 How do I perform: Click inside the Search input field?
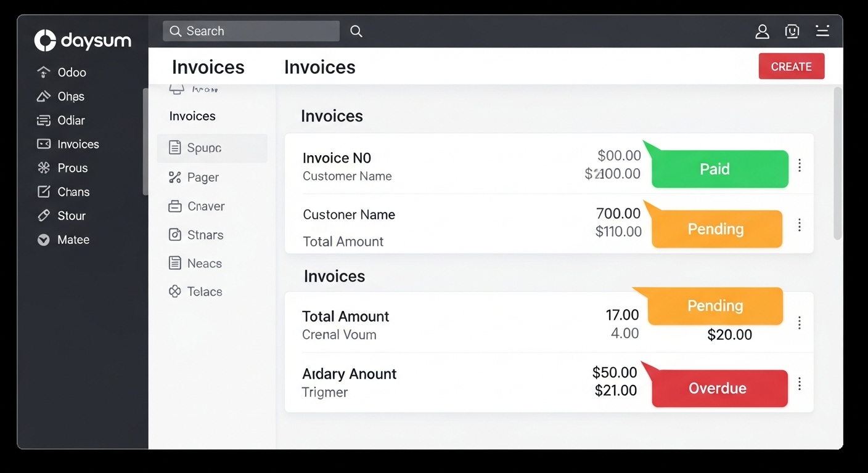pos(253,31)
